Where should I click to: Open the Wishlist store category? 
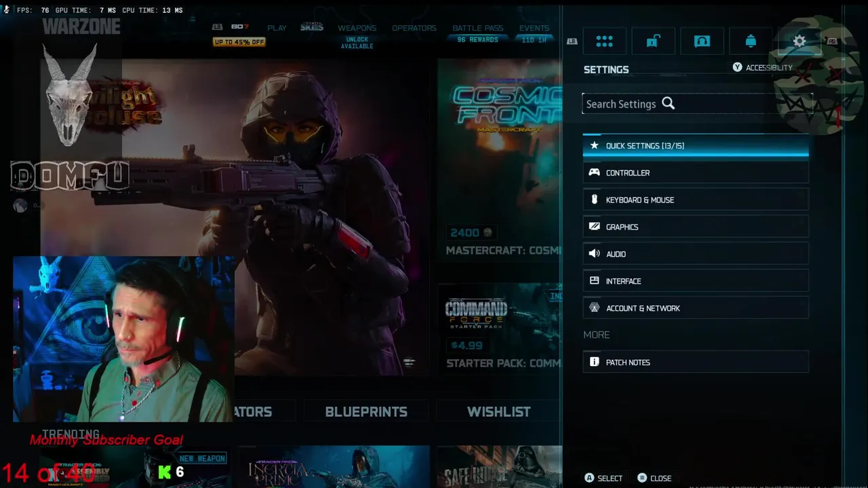(498, 411)
